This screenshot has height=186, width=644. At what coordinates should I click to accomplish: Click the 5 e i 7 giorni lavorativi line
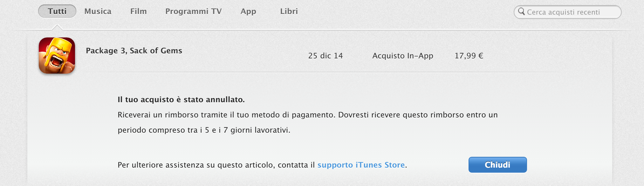(x=204, y=130)
